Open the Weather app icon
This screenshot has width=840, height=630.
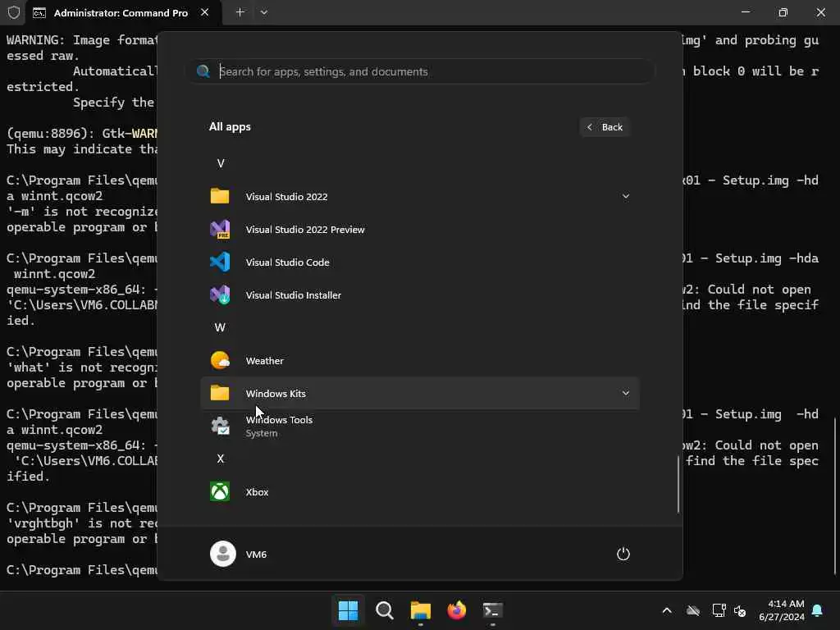(220, 361)
